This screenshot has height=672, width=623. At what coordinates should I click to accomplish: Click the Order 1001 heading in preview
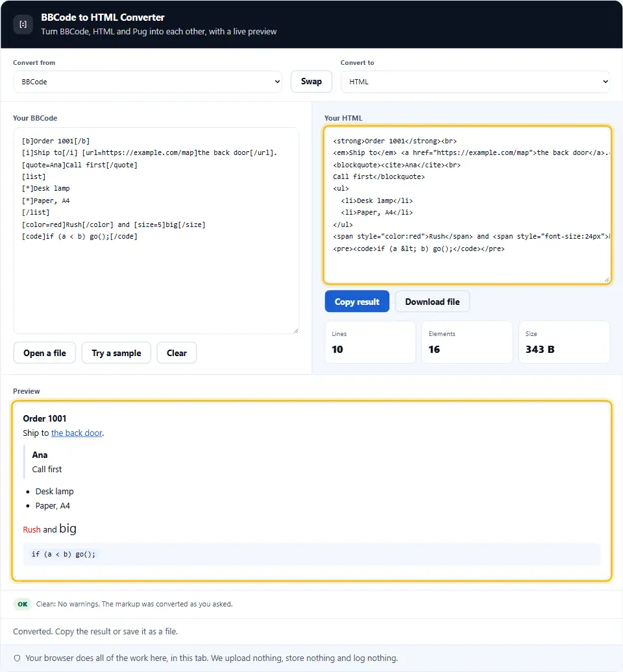click(x=45, y=418)
